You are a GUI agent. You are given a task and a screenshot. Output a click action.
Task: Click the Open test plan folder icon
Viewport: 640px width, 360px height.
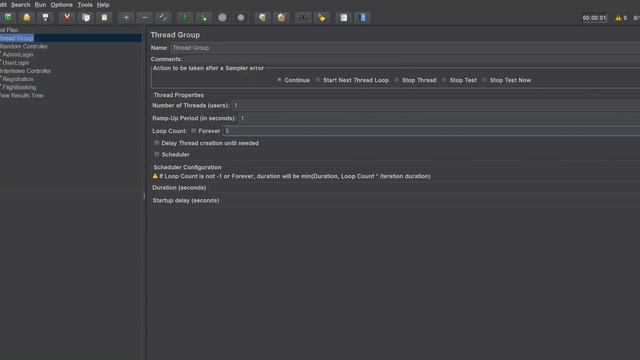[27, 18]
